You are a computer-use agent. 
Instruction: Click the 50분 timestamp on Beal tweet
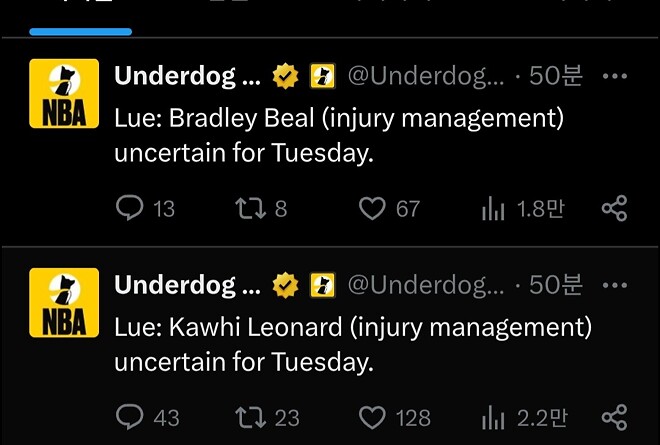tap(555, 76)
